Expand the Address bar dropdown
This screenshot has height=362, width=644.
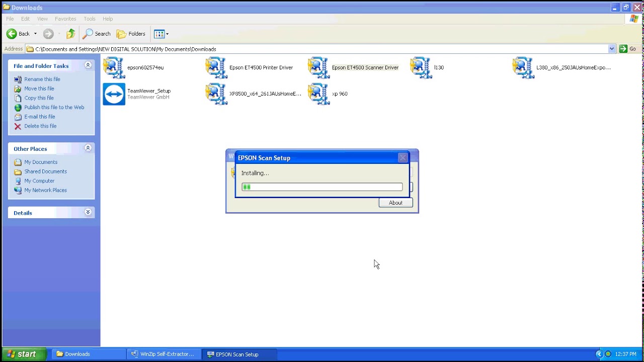612,49
